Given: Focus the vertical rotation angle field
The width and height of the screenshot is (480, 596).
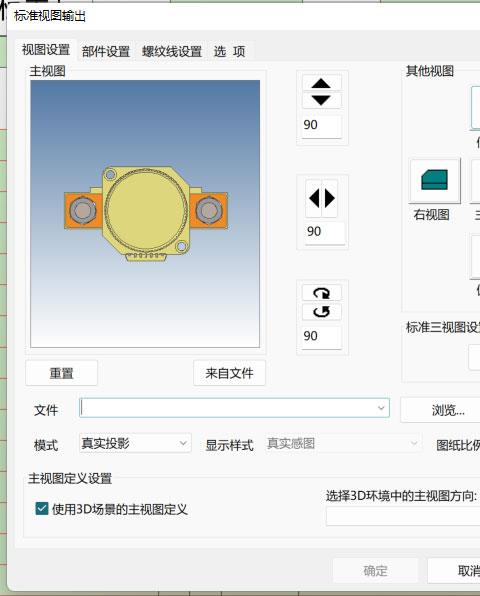Looking at the screenshot, I should tap(322, 125).
